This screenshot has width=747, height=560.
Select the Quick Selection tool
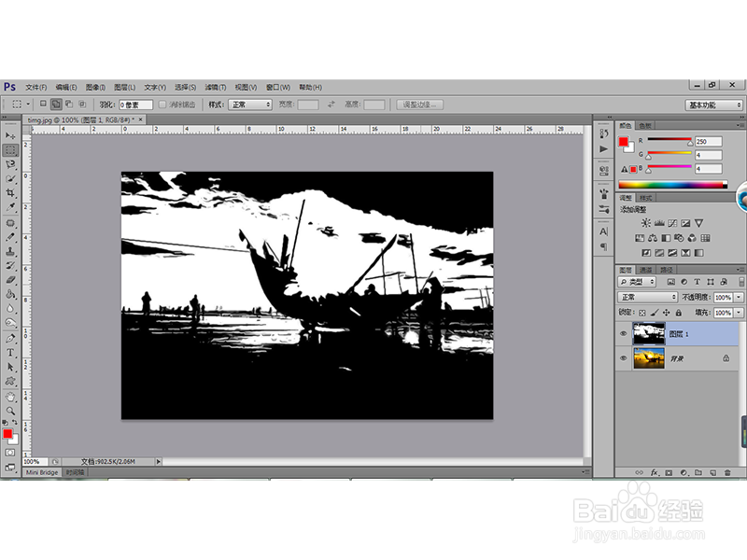[x=10, y=179]
